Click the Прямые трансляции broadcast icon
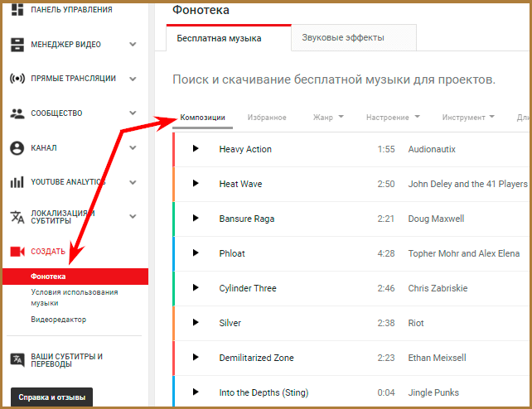Viewport: 532px width, 409px height. (x=17, y=79)
